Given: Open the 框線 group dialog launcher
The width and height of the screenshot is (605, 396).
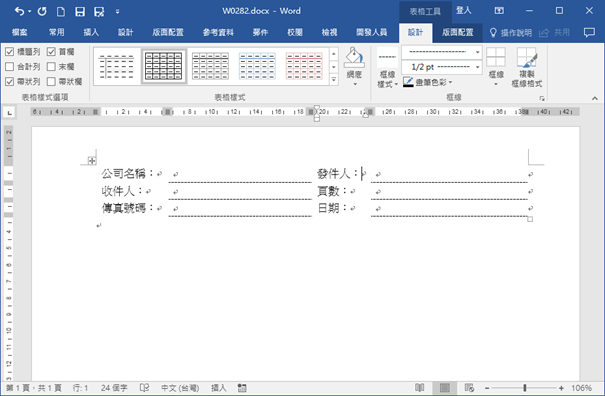Looking at the screenshot, I should coord(542,99).
